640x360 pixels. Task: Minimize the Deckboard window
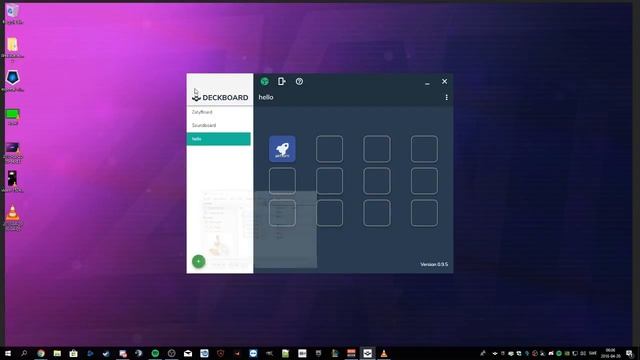pyautogui.click(x=427, y=82)
